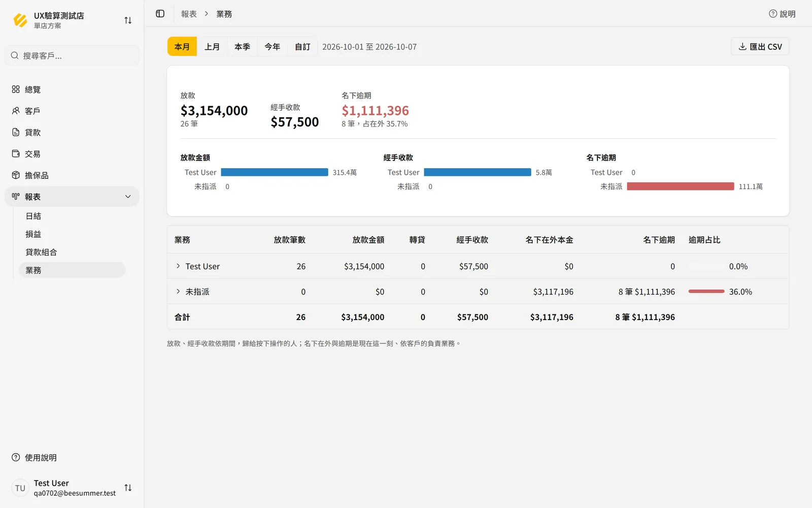Image resolution: width=812 pixels, height=508 pixels.
Task: Expand the 未指派 table row
Action: click(x=178, y=292)
